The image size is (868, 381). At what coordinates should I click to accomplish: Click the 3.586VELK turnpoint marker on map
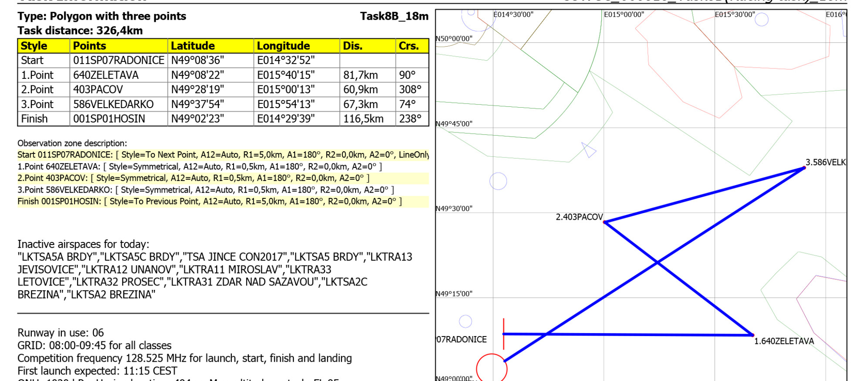point(804,168)
